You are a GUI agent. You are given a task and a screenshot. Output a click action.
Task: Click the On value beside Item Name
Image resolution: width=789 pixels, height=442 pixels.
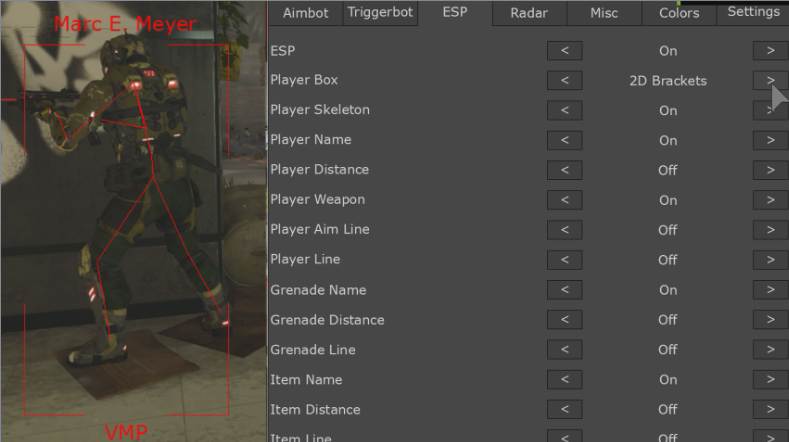(x=668, y=380)
